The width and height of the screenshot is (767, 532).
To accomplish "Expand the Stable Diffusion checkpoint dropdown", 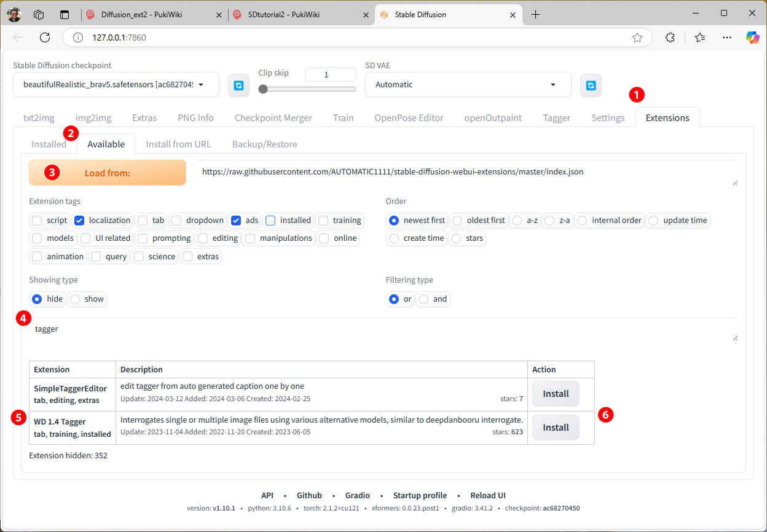I will pyautogui.click(x=200, y=85).
